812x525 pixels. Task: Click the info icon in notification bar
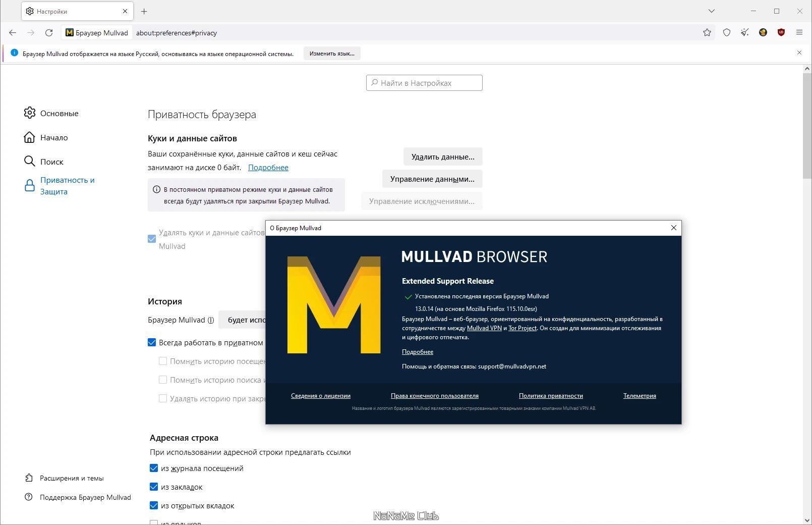click(x=14, y=53)
